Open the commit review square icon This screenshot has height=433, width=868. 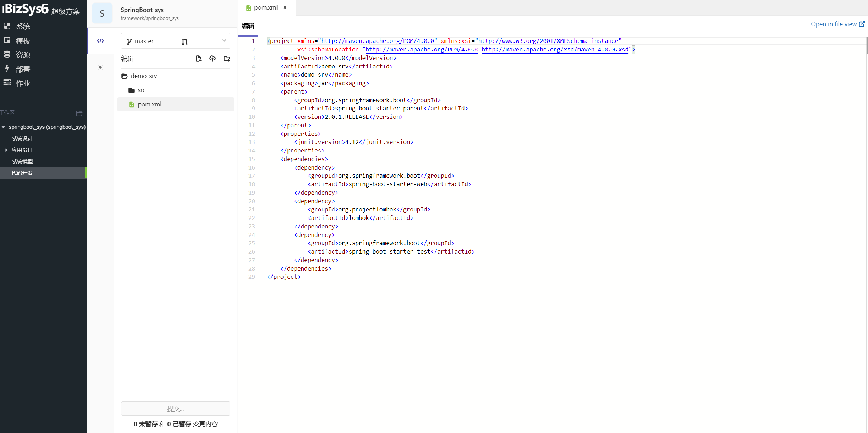click(100, 67)
